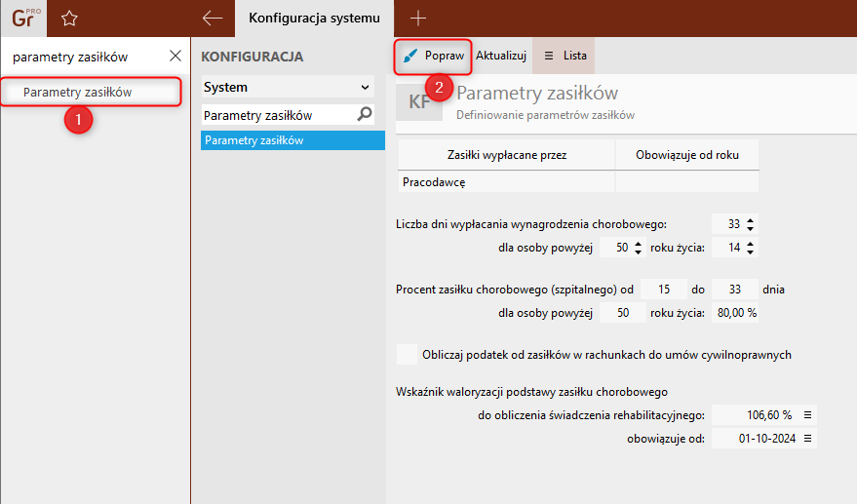Click the KF module icon

point(419,102)
